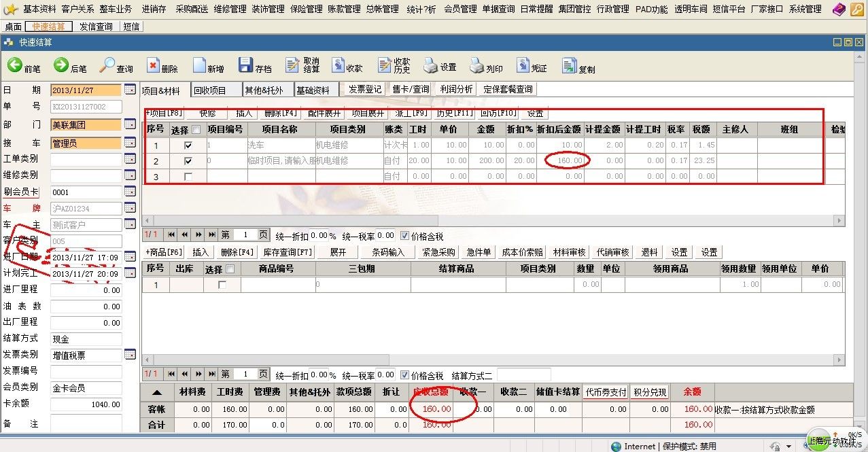
Task: Toggle the upper 价格含税 checkbox
Action: (x=405, y=237)
